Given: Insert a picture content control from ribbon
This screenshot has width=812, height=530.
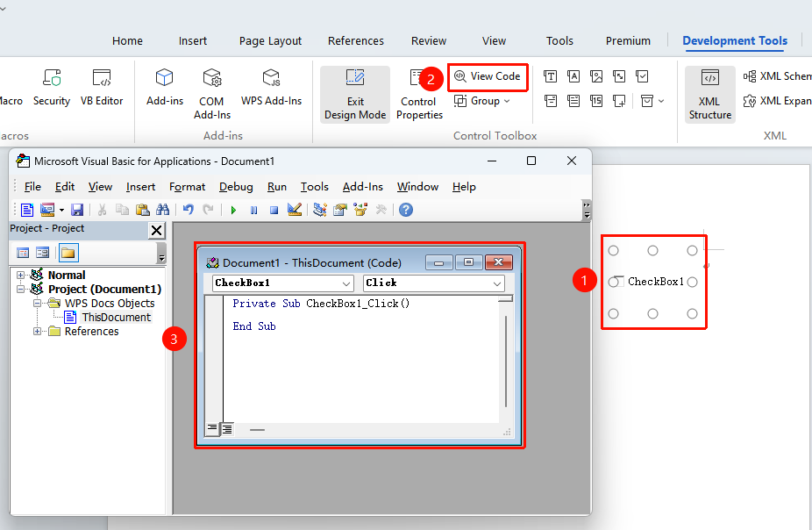Looking at the screenshot, I should coord(596,76).
